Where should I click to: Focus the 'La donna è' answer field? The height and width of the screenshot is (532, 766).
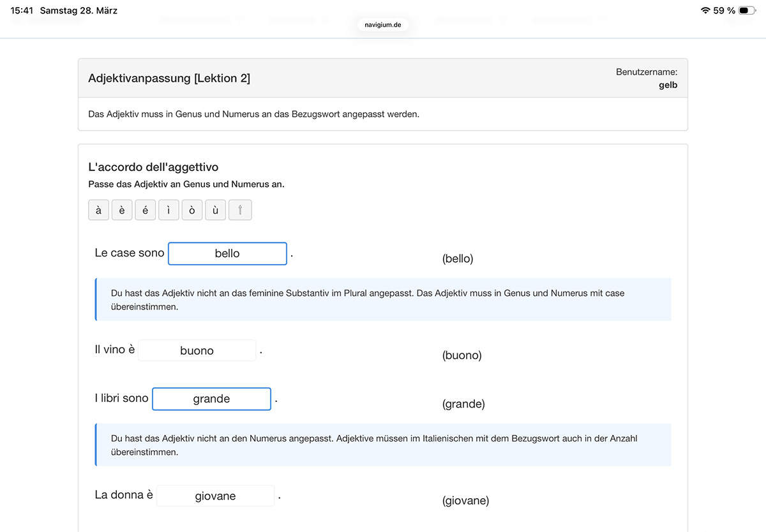tap(215, 496)
